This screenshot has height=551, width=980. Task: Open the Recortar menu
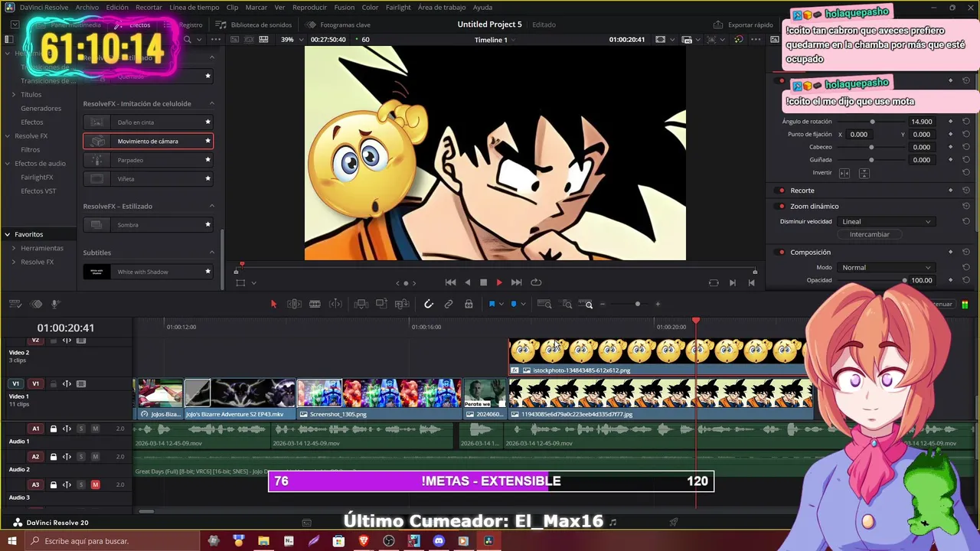(149, 7)
